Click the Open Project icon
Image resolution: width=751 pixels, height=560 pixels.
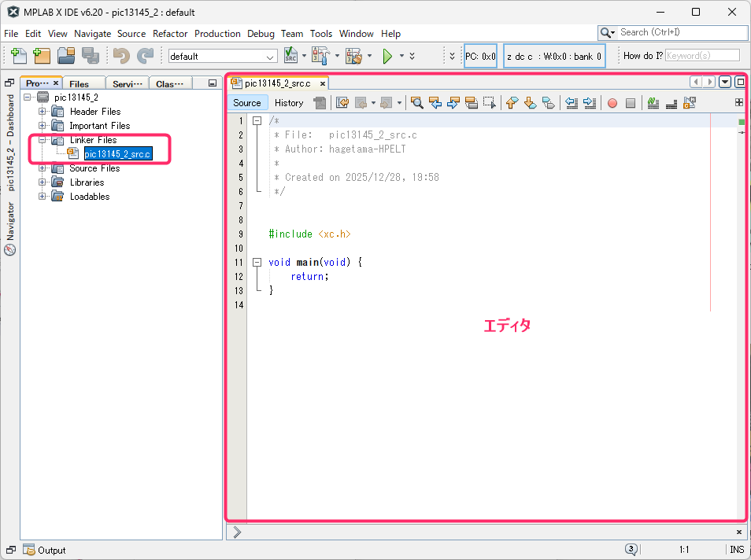point(66,56)
